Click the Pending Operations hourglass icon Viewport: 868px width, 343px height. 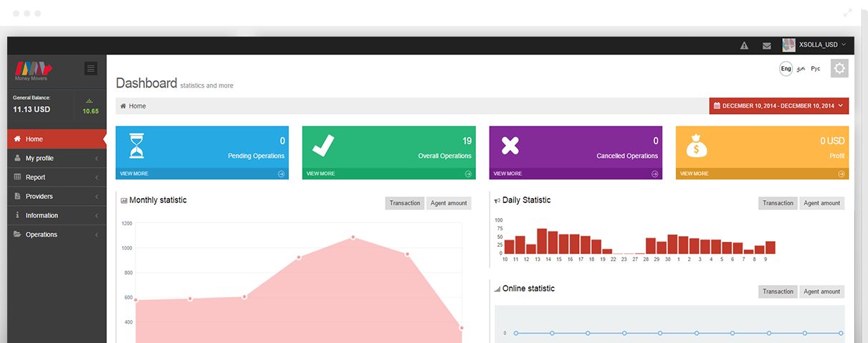[136, 146]
